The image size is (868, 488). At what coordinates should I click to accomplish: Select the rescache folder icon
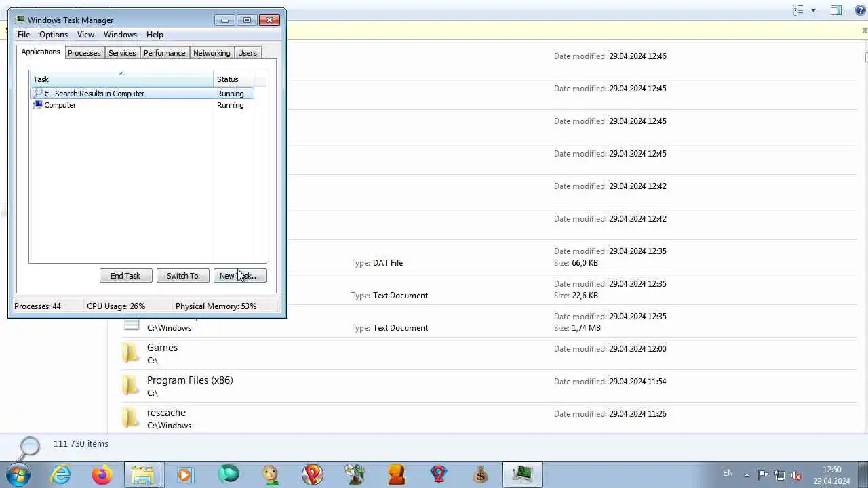[130, 418]
